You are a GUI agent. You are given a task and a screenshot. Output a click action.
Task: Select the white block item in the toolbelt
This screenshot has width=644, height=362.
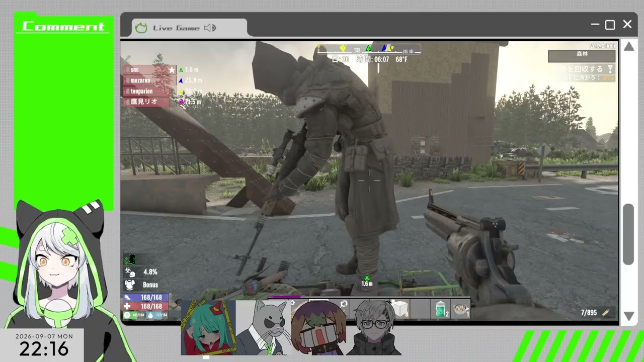[x=400, y=309]
